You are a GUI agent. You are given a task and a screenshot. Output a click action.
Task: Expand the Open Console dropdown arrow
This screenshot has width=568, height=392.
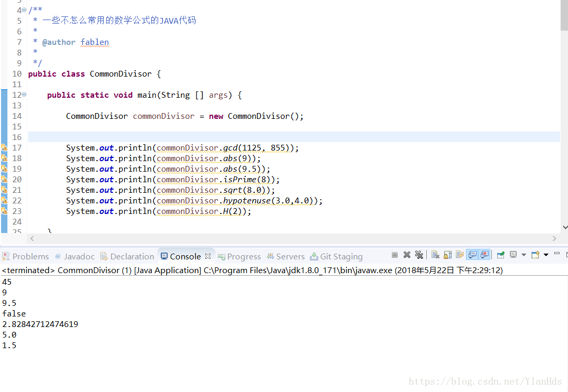[546, 255]
